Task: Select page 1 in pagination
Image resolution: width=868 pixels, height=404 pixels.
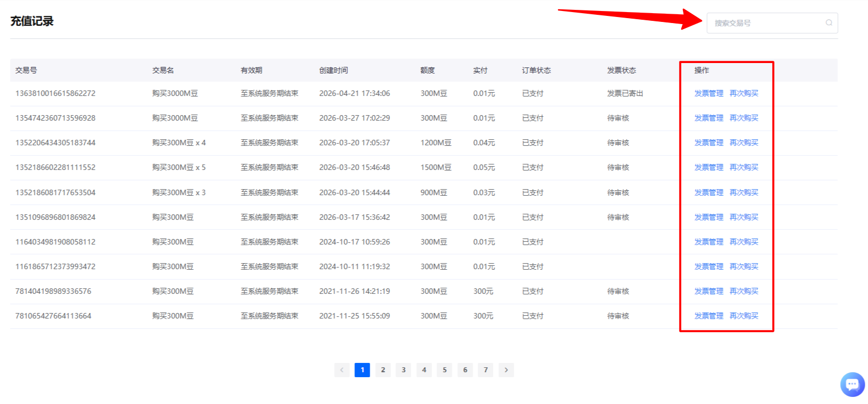Action: [x=363, y=370]
